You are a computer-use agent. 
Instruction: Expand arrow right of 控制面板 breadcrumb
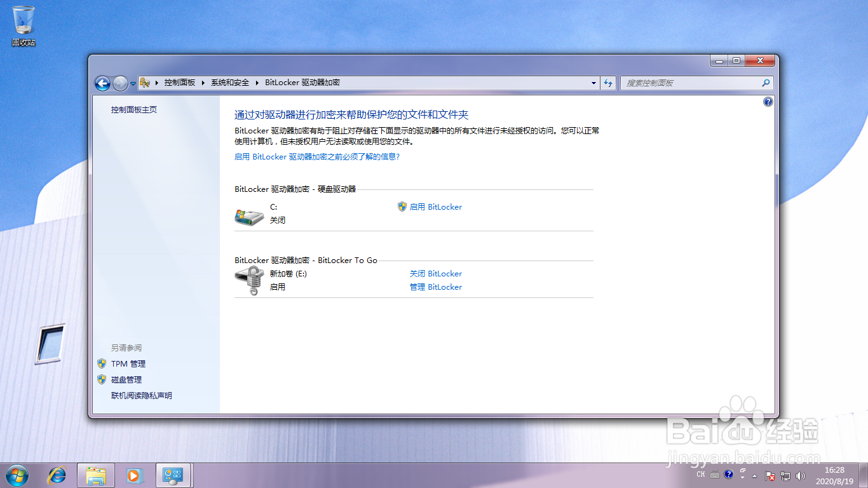pyautogui.click(x=203, y=83)
